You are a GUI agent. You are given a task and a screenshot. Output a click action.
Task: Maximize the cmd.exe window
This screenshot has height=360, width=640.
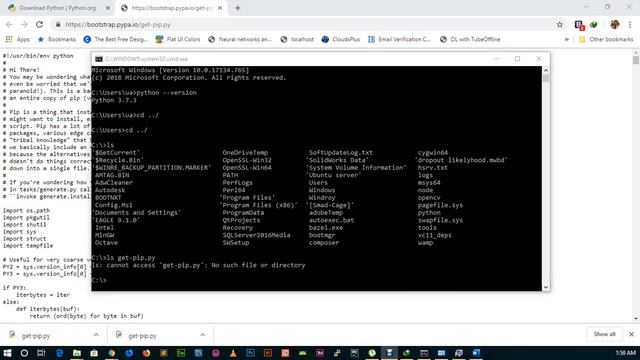(518, 59)
